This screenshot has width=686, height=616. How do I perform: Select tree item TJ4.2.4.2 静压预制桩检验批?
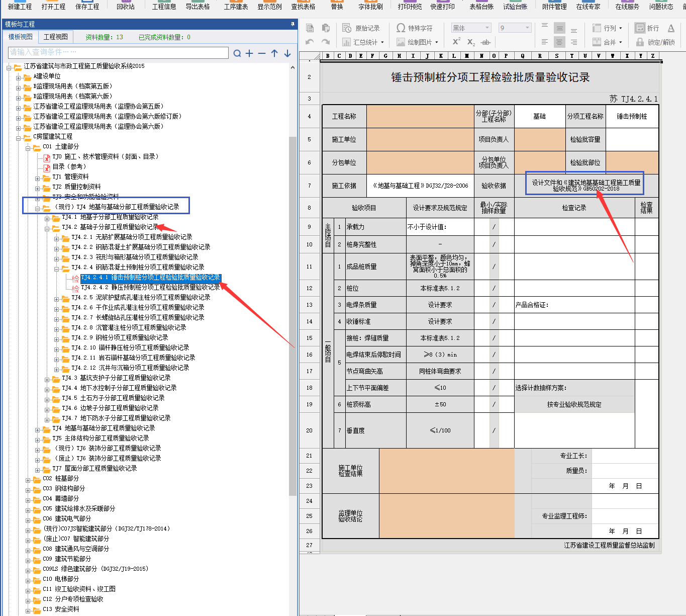[150, 287]
